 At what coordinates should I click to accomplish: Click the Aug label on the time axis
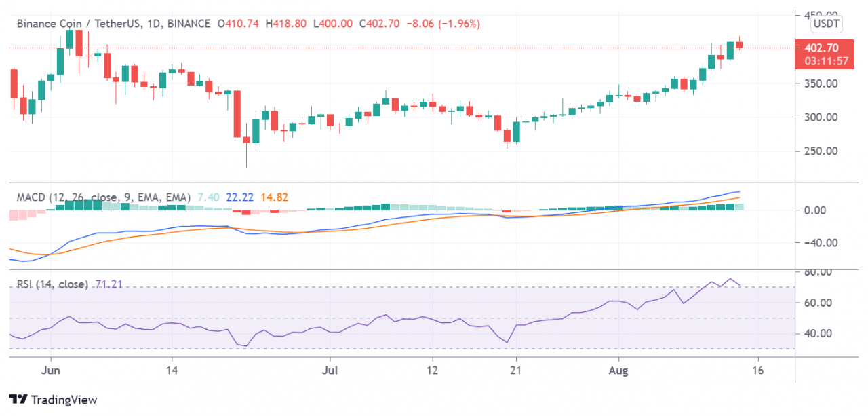point(618,371)
